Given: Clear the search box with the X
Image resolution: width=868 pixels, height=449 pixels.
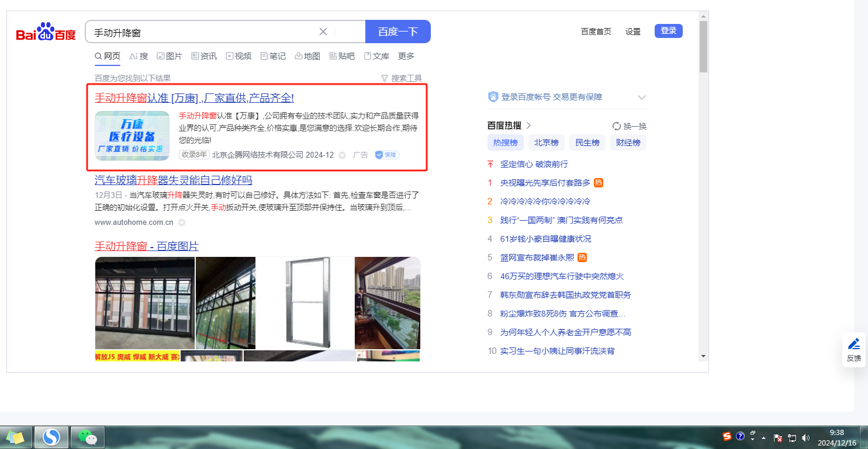Looking at the screenshot, I should 323,32.
